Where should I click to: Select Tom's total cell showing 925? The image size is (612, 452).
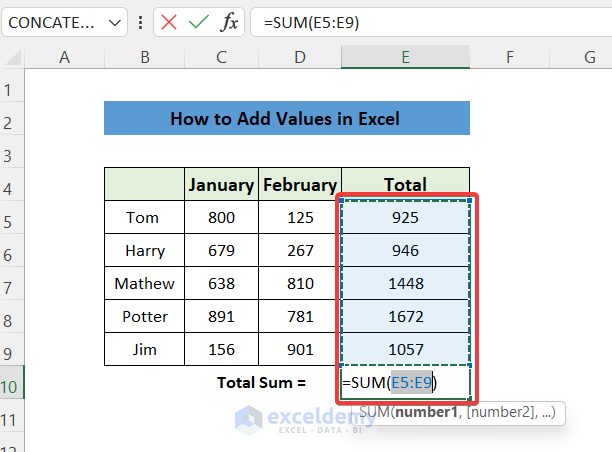point(405,217)
